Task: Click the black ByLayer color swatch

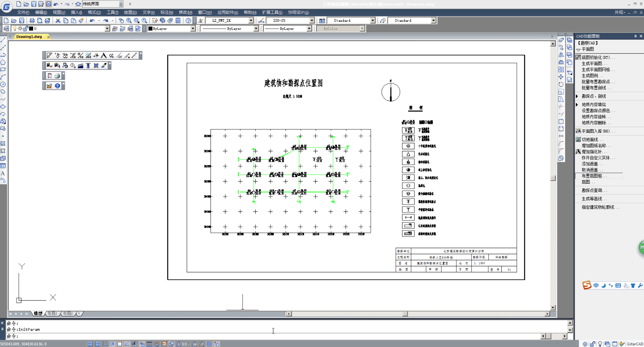Action: pyautogui.click(x=150, y=29)
